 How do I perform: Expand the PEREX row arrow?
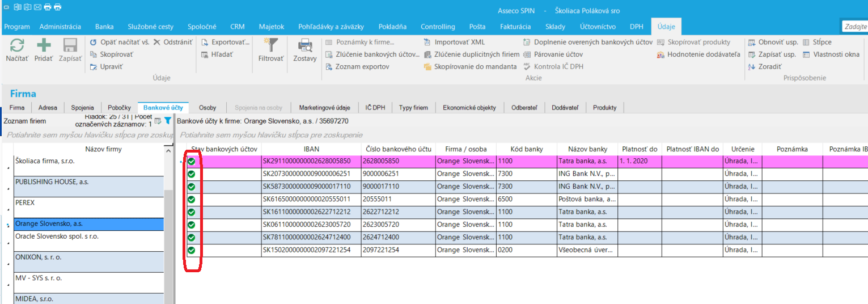tap(8, 211)
